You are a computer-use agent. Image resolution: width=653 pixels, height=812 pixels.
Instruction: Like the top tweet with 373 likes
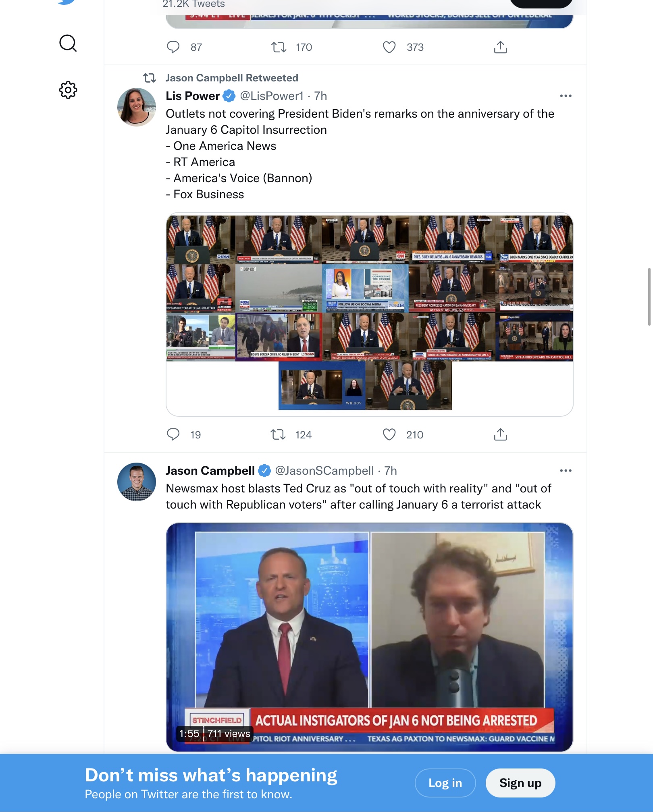pos(389,47)
